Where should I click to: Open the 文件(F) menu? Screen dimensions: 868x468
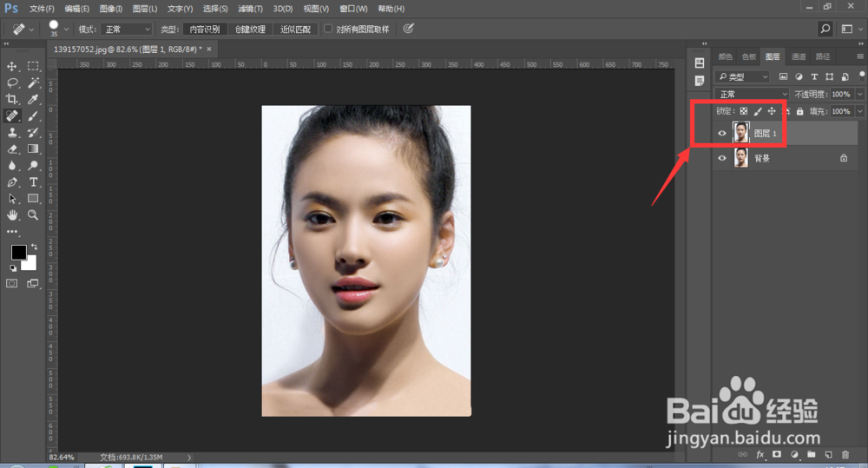42,9
